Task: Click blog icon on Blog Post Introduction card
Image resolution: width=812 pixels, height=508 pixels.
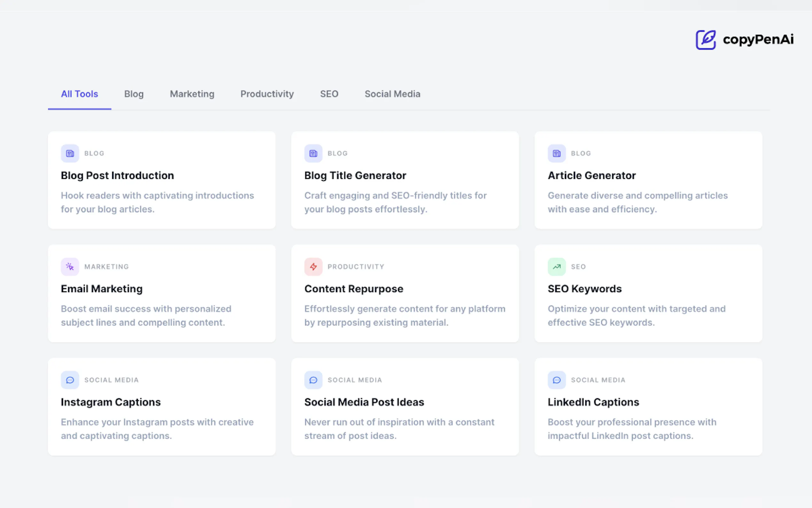Action: (x=70, y=154)
